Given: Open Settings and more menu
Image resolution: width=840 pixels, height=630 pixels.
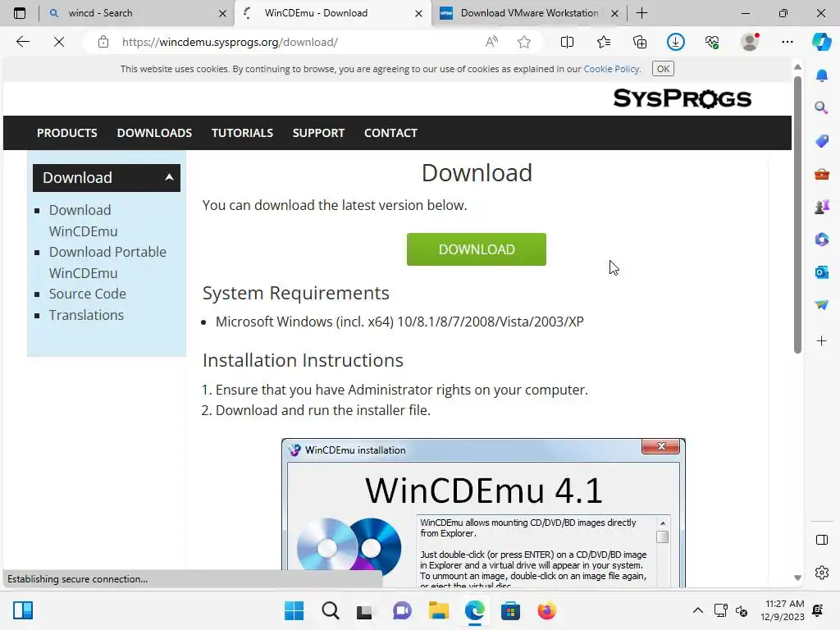Looking at the screenshot, I should [787, 42].
